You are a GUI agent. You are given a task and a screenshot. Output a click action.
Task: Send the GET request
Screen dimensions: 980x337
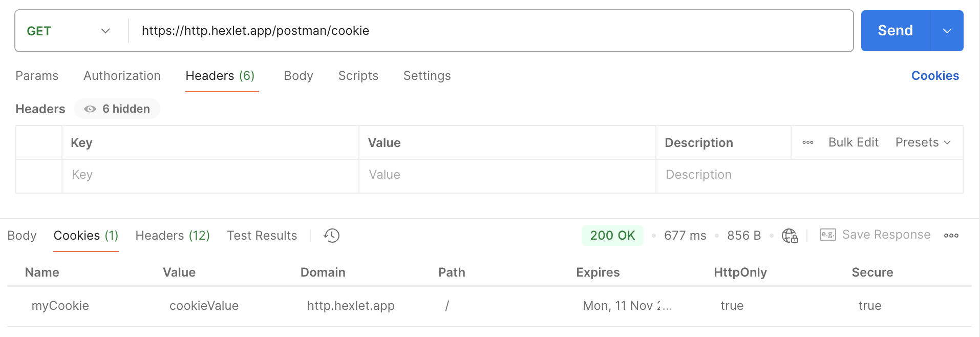click(895, 31)
